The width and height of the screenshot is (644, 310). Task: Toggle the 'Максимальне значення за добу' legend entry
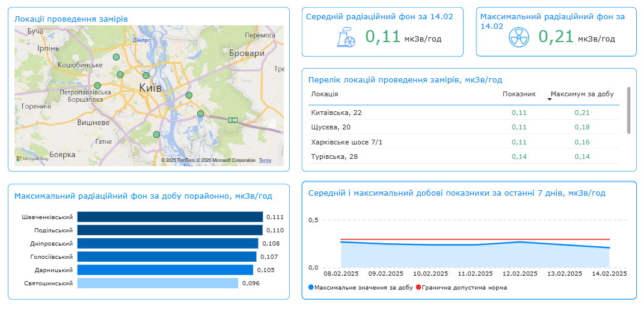click(363, 288)
